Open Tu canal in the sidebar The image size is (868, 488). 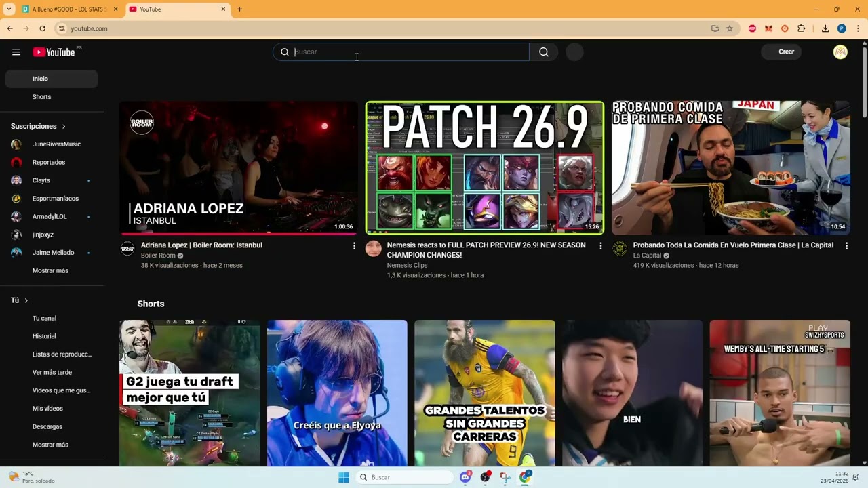[x=52, y=318]
